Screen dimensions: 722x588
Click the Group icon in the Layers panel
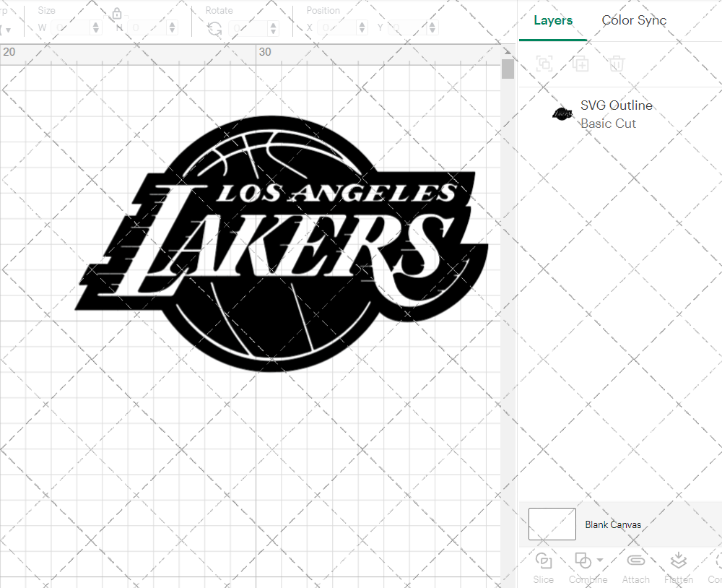pyautogui.click(x=544, y=64)
